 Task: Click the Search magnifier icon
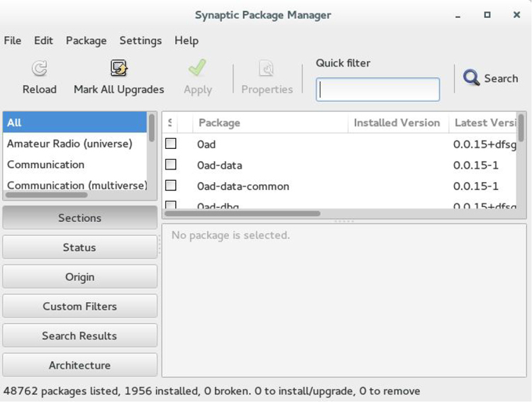(471, 78)
